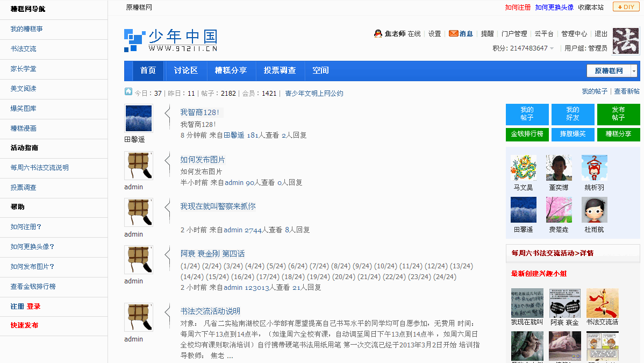Open 董奕博 photo avatar
This screenshot has width=644, height=363.
pos(559,168)
